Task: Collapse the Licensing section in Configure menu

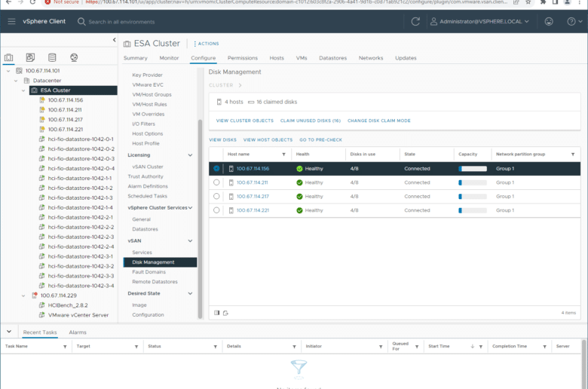Action: tap(190, 155)
